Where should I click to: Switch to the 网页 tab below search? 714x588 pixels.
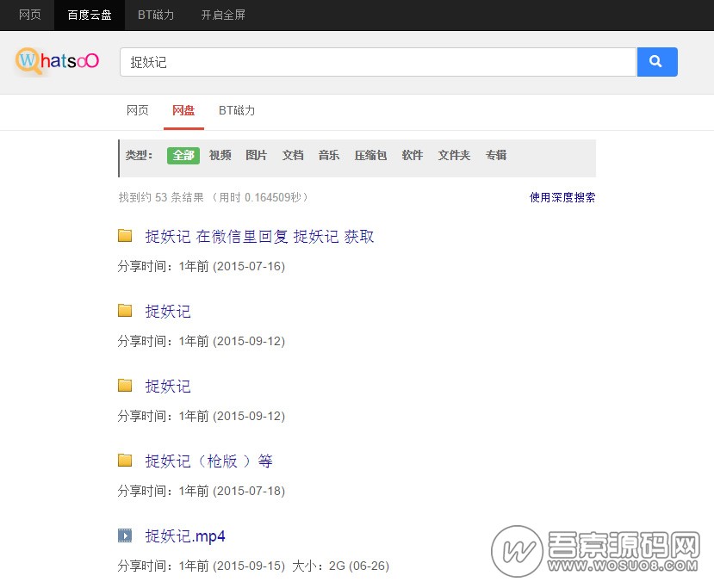[x=138, y=111]
